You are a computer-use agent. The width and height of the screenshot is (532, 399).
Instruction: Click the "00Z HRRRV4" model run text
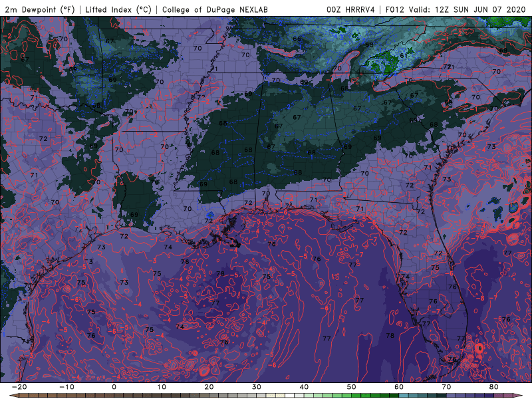pos(350,10)
